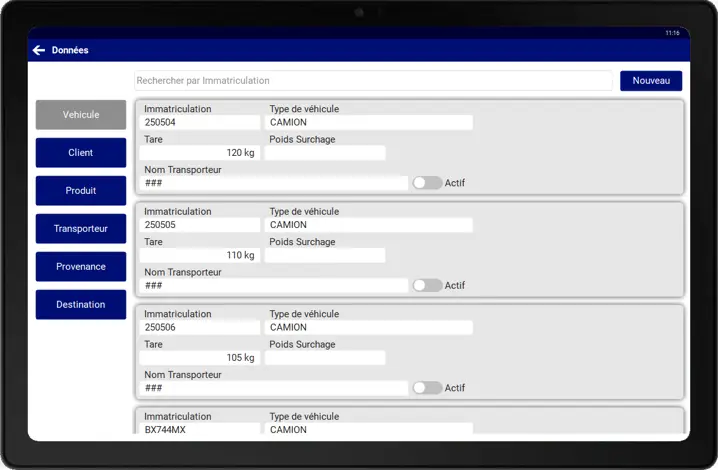718x470 pixels.
Task: Toggle Actif switch for vehicle 250504
Action: [x=427, y=183]
